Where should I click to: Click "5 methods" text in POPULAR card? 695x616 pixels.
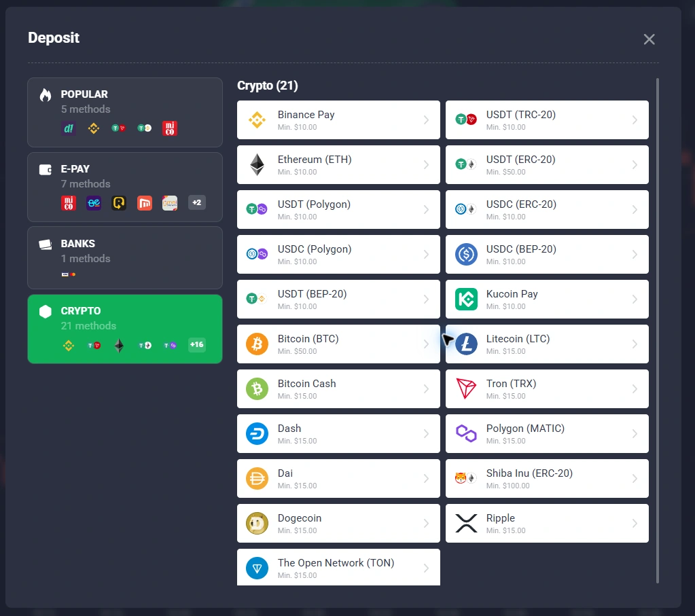tap(86, 109)
